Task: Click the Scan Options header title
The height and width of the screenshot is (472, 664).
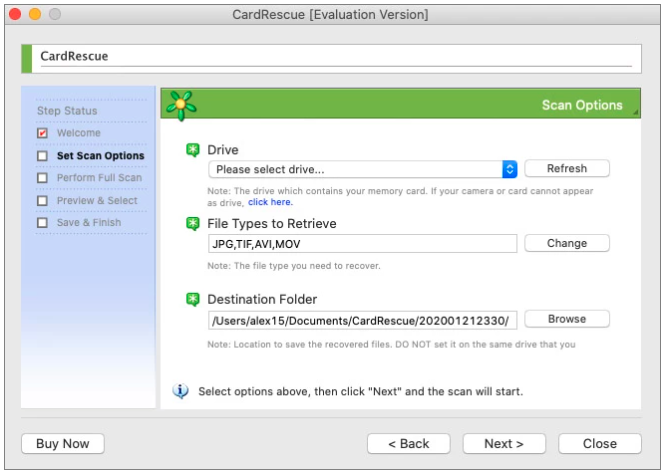Action: point(582,105)
